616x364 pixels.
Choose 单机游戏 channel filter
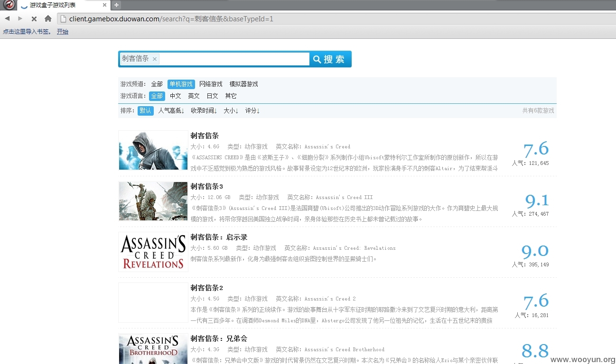coord(181,84)
